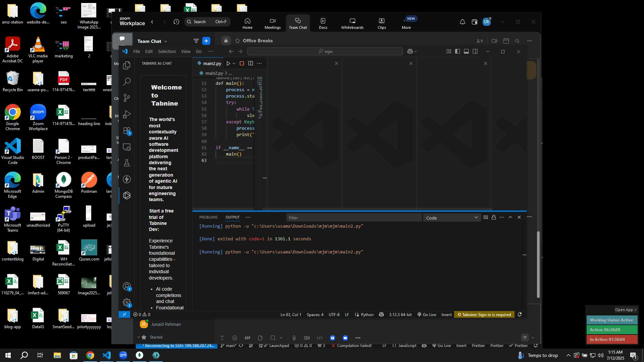
Task: Open Search view in VS Code activity bar
Action: click(x=127, y=81)
